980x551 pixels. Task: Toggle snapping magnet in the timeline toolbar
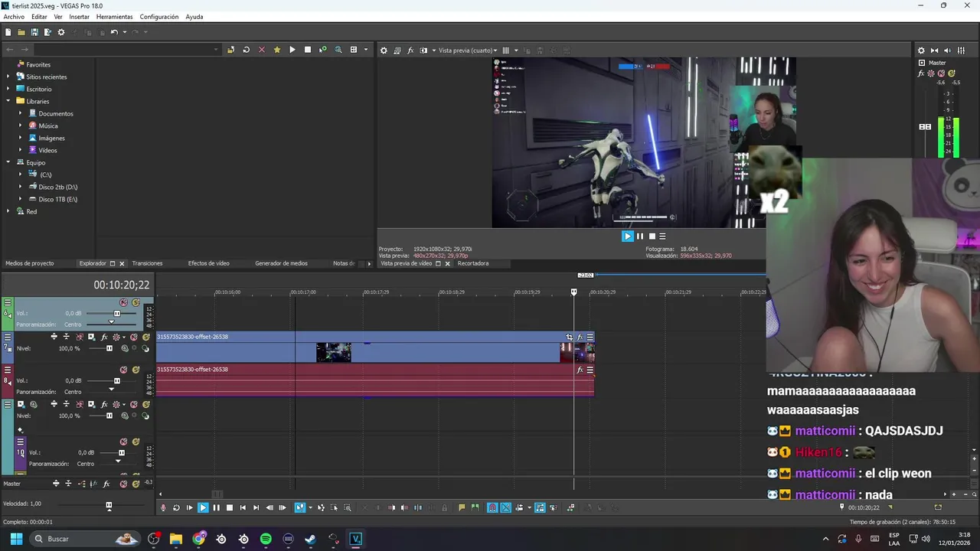(x=492, y=507)
